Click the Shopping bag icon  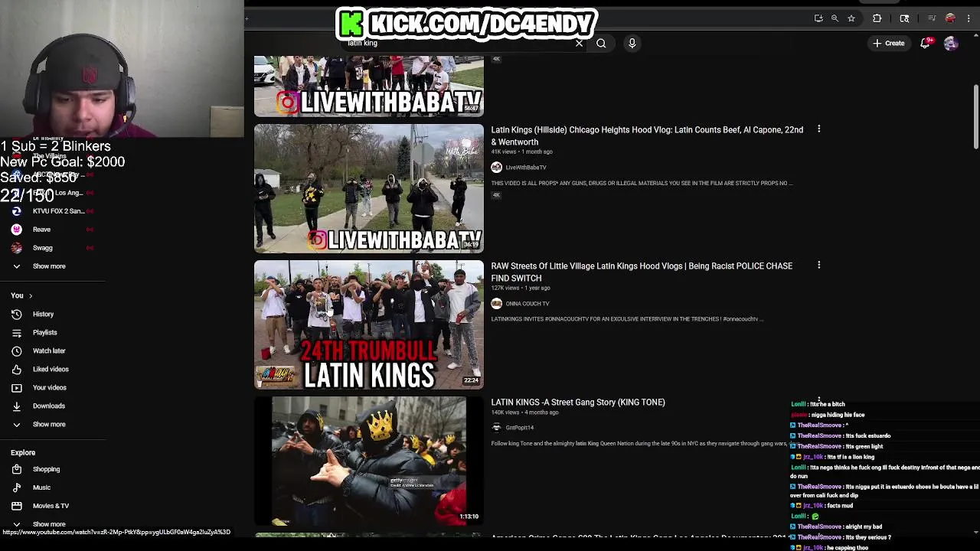point(17,469)
